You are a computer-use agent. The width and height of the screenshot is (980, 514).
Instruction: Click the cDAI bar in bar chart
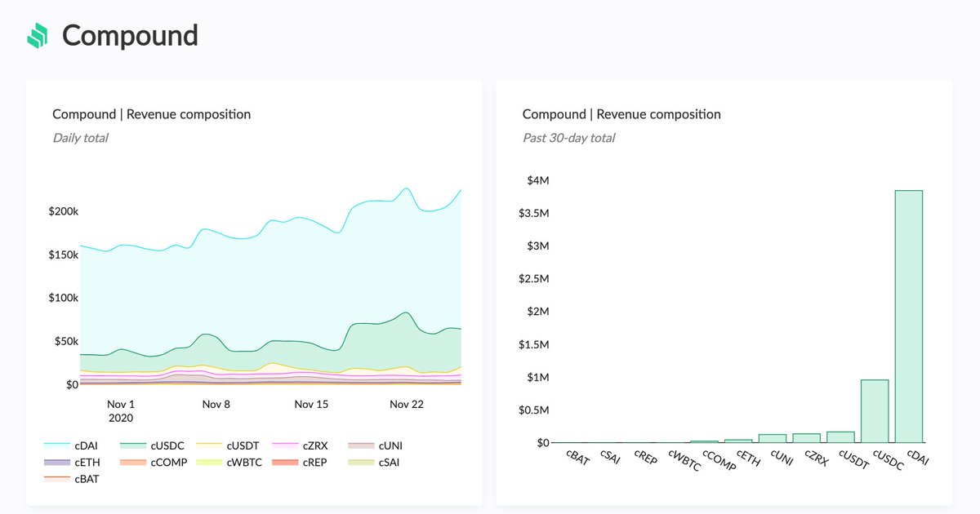point(909,317)
